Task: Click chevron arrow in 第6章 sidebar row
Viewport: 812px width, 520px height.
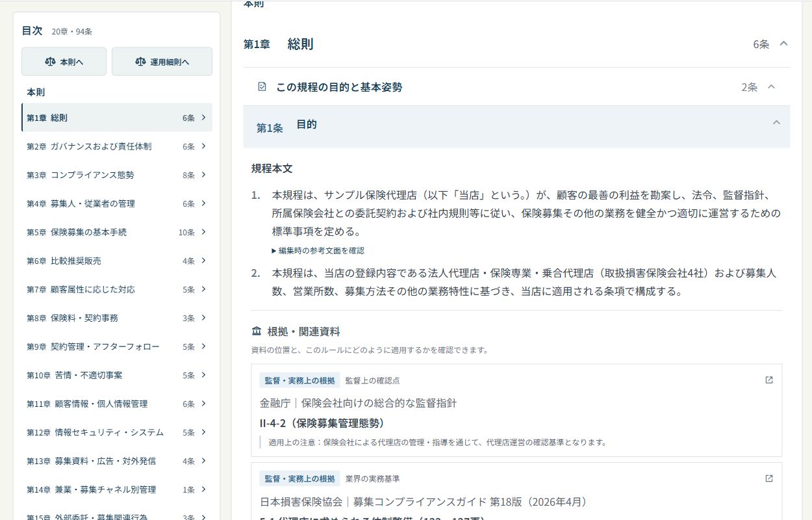Action: pos(203,261)
